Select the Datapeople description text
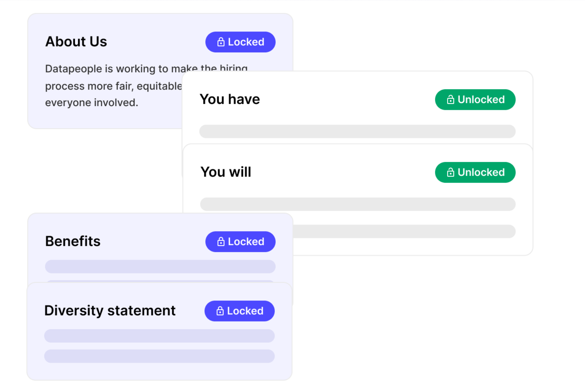This screenshot has width=585, height=392. click(x=113, y=85)
